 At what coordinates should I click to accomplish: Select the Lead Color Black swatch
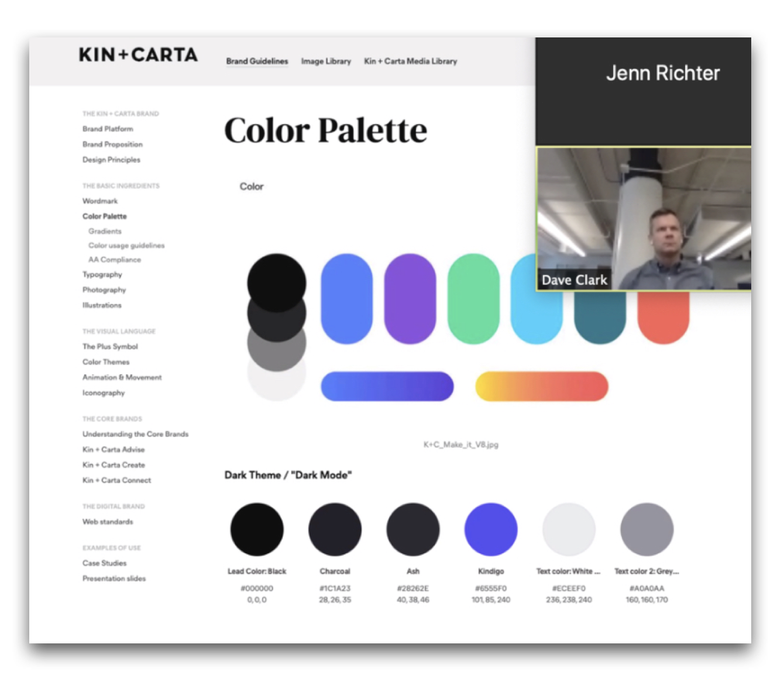click(257, 529)
